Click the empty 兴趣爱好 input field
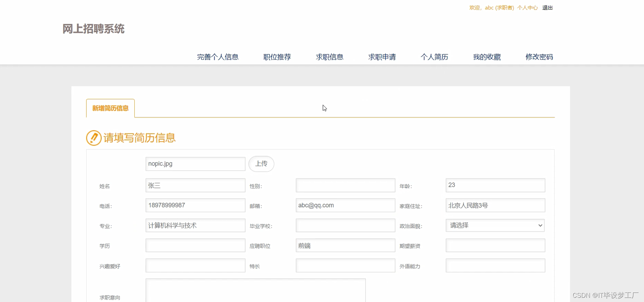This screenshot has height=302, width=644. 195,266
